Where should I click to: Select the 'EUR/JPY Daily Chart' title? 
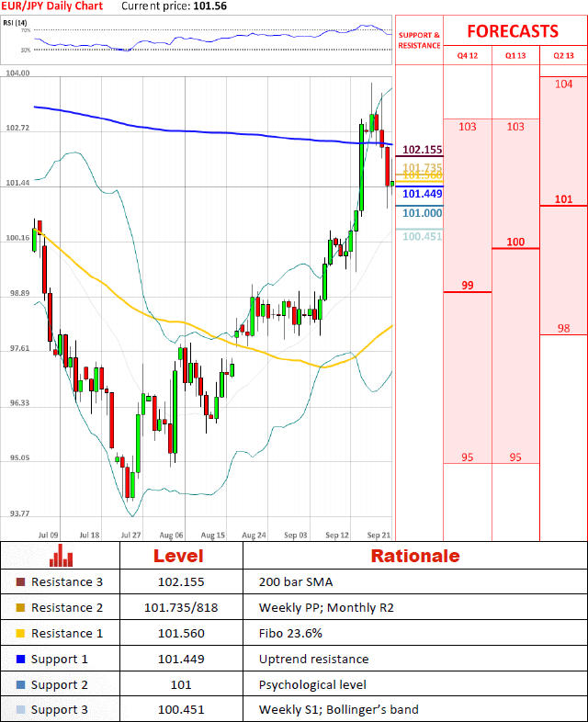pyautogui.click(x=51, y=6)
